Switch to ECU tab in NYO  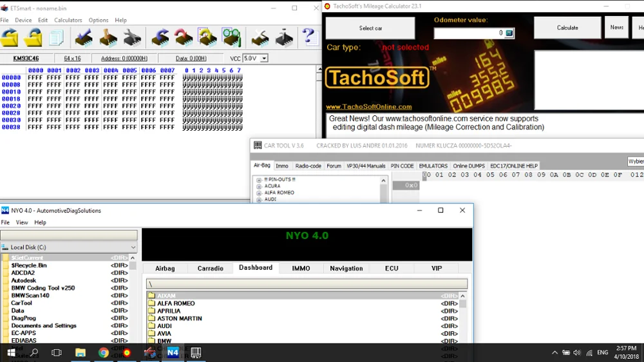tap(392, 269)
